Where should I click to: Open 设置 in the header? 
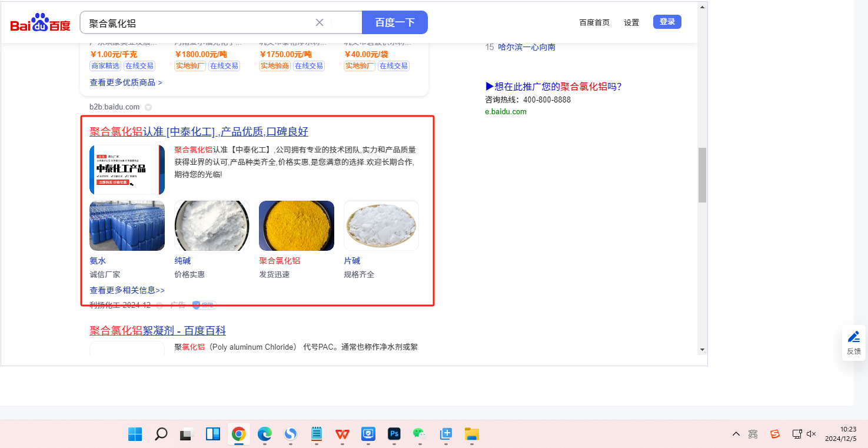(x=631, y=23)
